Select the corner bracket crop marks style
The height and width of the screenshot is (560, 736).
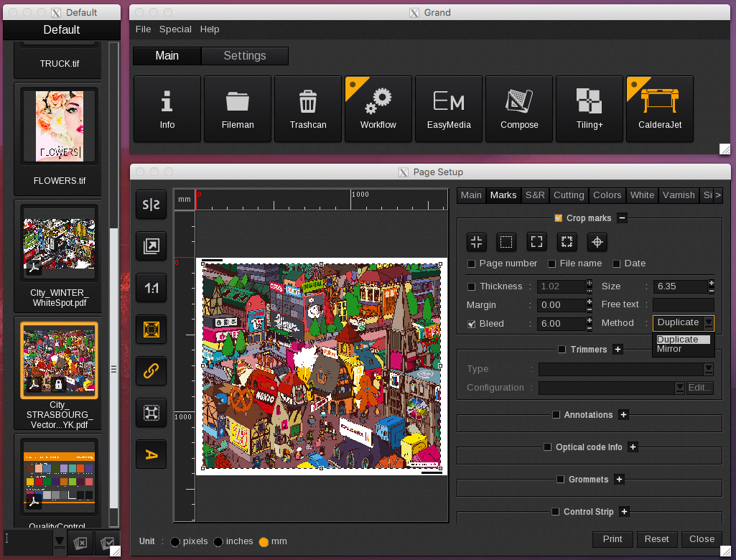click(x=536, y=242)
